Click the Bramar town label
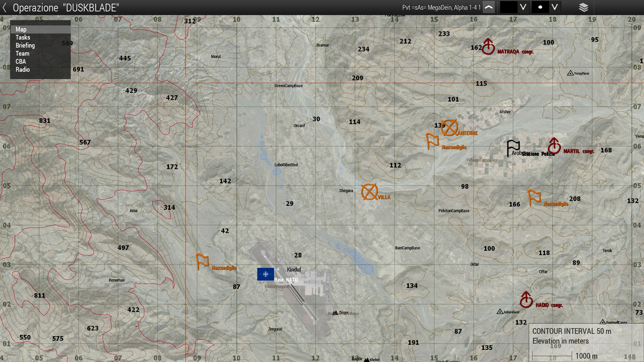 point(323,45)
